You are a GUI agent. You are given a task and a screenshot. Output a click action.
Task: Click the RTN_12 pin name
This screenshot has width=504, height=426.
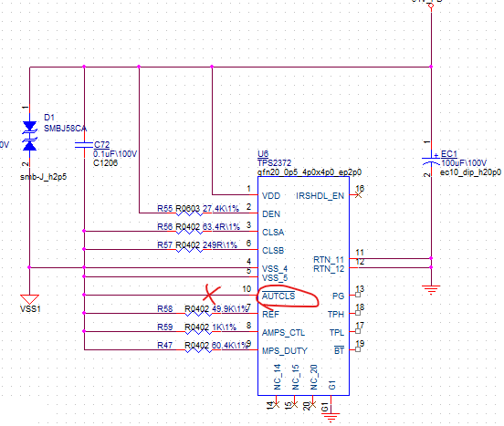329,269
